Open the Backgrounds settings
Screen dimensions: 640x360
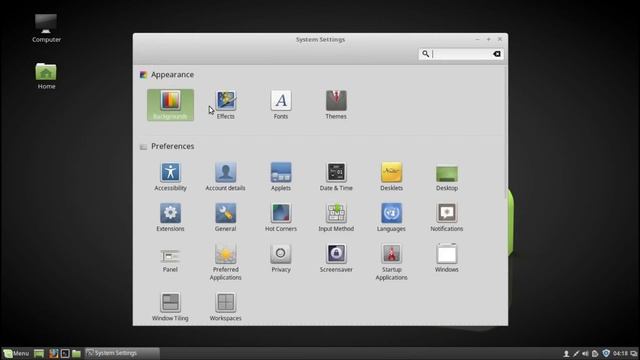click(x=170, y=105)
